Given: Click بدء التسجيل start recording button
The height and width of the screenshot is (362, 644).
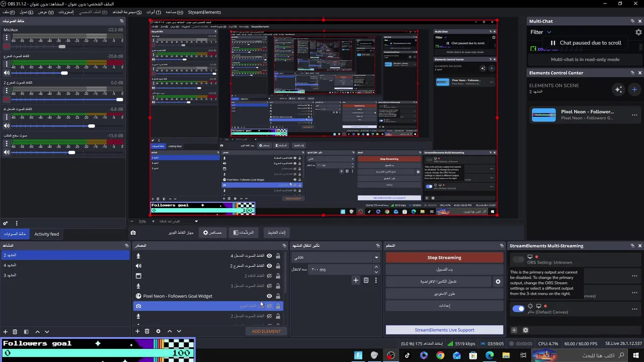Looking at the screenshot, I should click(x=444, y=269).
